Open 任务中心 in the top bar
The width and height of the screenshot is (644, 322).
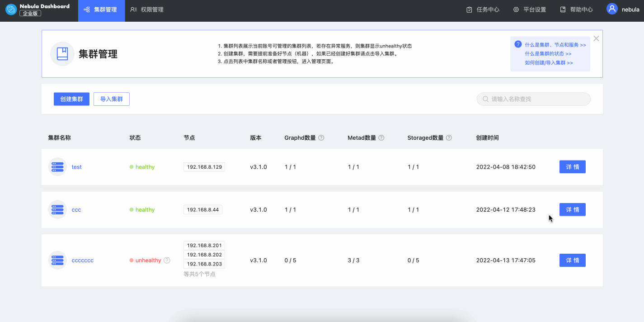483,9
